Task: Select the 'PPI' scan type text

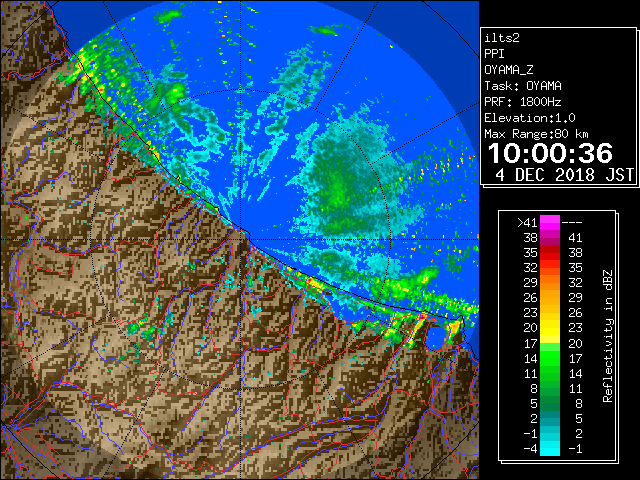Action: pos(494,54)
